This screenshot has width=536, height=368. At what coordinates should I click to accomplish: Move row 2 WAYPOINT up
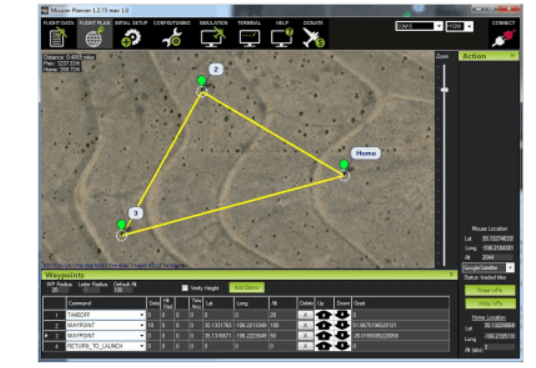(324, 325)
